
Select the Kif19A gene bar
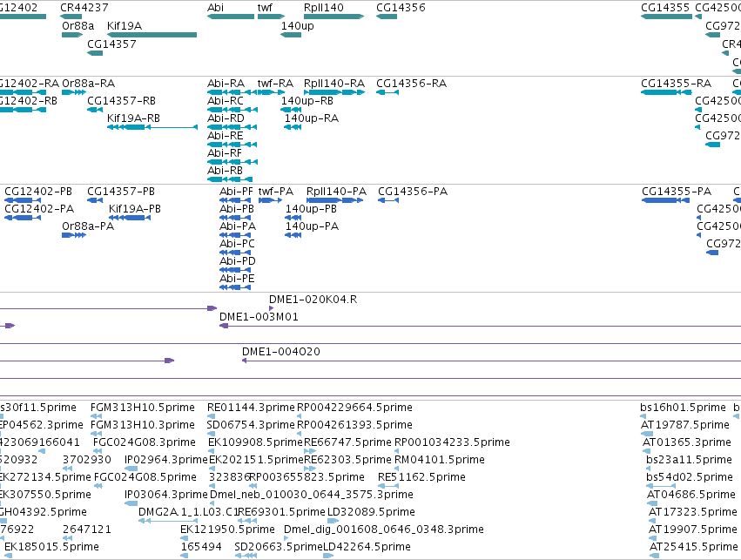(152, 35)
